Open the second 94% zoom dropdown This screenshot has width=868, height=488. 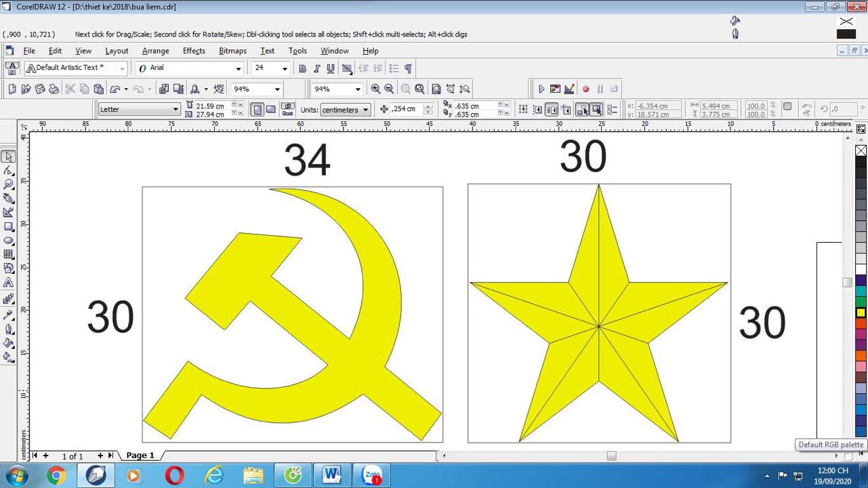357,89
